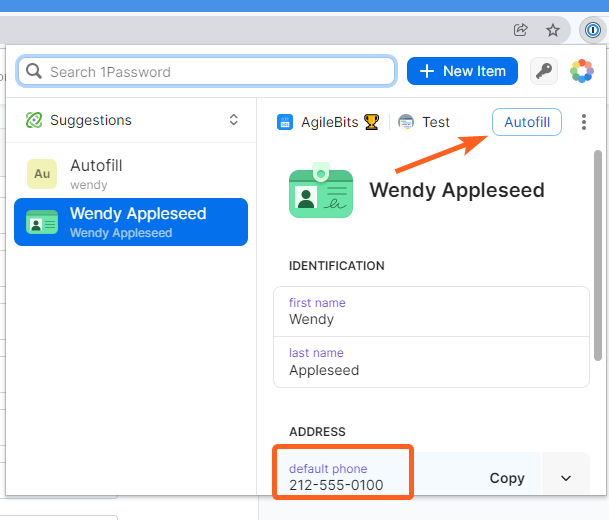Click the Test vault icon
Screen dimensions: 609x520
[406, 122]
